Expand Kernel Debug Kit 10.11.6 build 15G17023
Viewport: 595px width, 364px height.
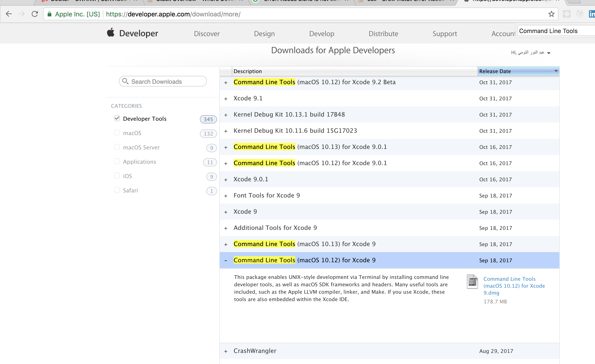coord(226,131)
